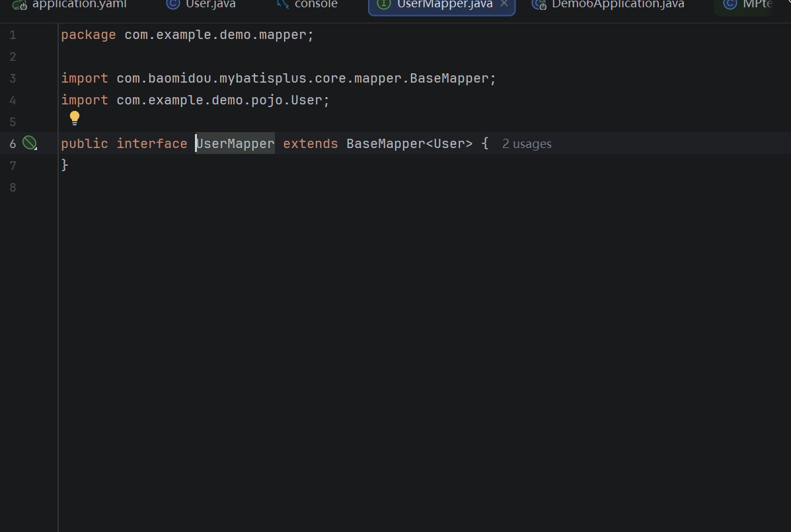Viewport: 791px width, 532px height.
Task: Click the application.yaml file icon
Action: pyautogui.click(x=20, y=5)
